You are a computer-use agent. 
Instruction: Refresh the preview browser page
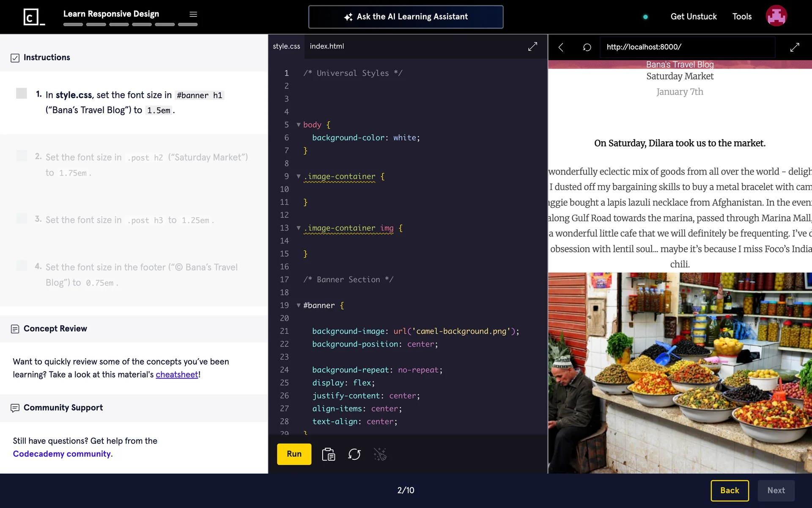coord(587,47)
